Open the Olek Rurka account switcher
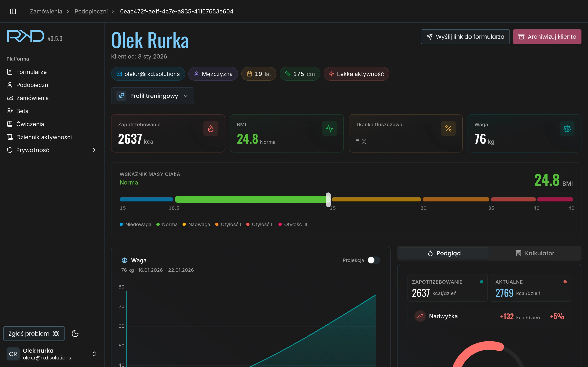588x367 pixels. point(94,354)
